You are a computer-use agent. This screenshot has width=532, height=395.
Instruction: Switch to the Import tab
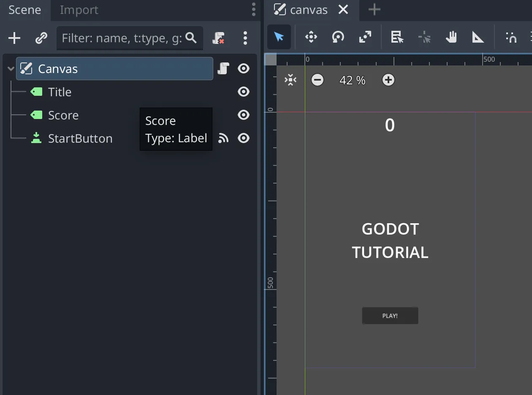coord(79,10)
